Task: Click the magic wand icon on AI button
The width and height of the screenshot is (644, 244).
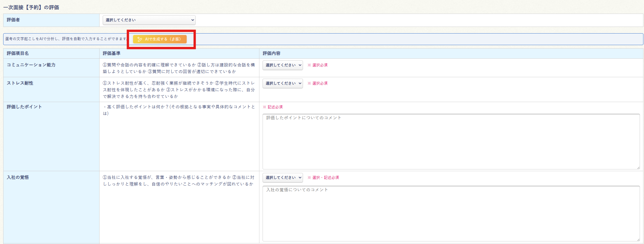Action: tap(140, 39)
